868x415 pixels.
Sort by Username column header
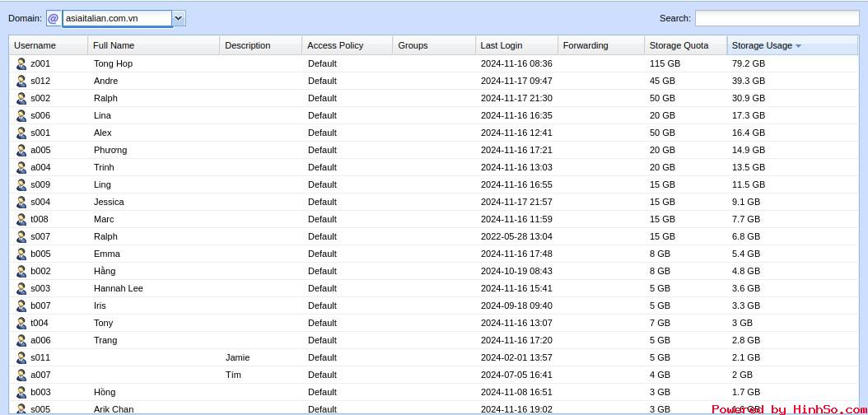(x=48, y=45)
